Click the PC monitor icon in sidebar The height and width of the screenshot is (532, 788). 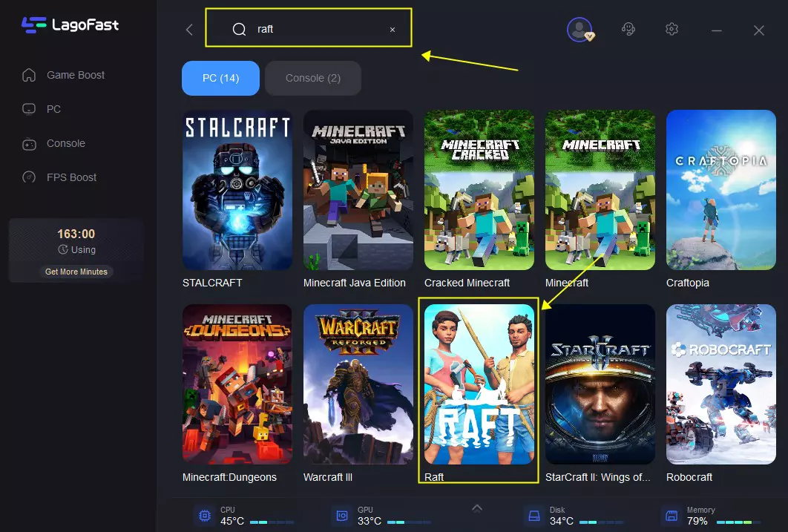[29, 109]
